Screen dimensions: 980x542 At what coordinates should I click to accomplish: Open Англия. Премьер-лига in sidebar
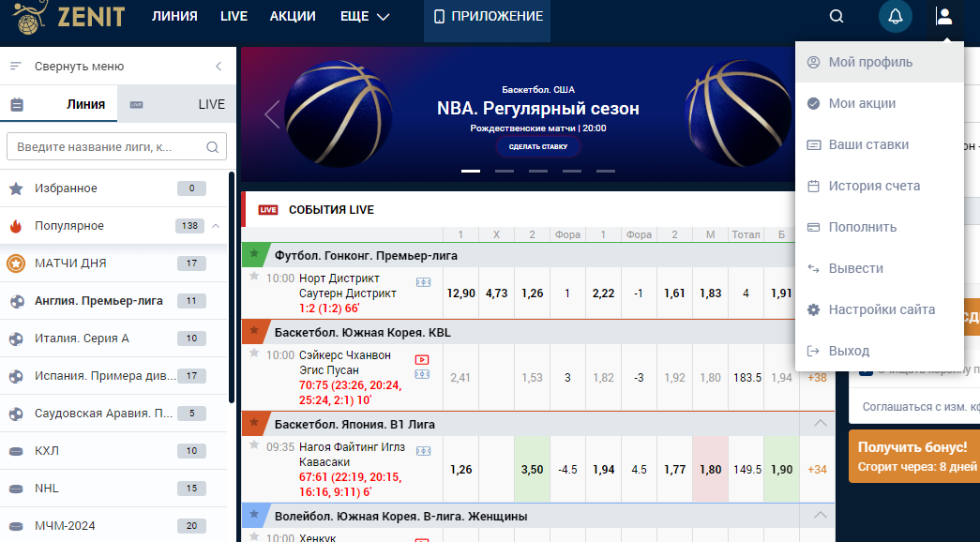(114, 301)
